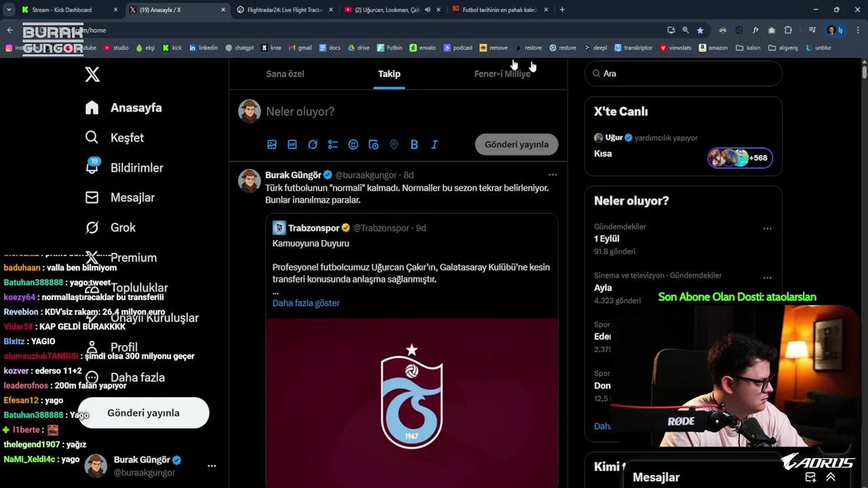
Task: Open the amazon bookmark
Action: pos(713,48)
